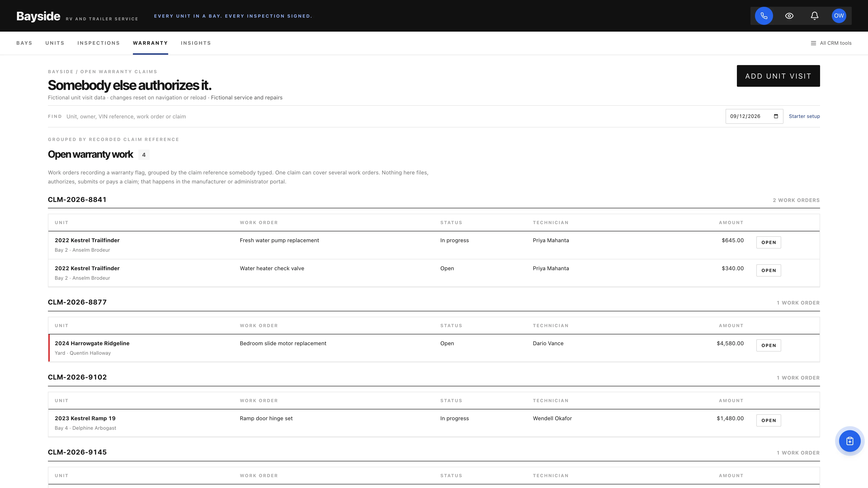Screen dimensions: 868x488
Task: Click the Starter setup link
Action: [804, 116]
